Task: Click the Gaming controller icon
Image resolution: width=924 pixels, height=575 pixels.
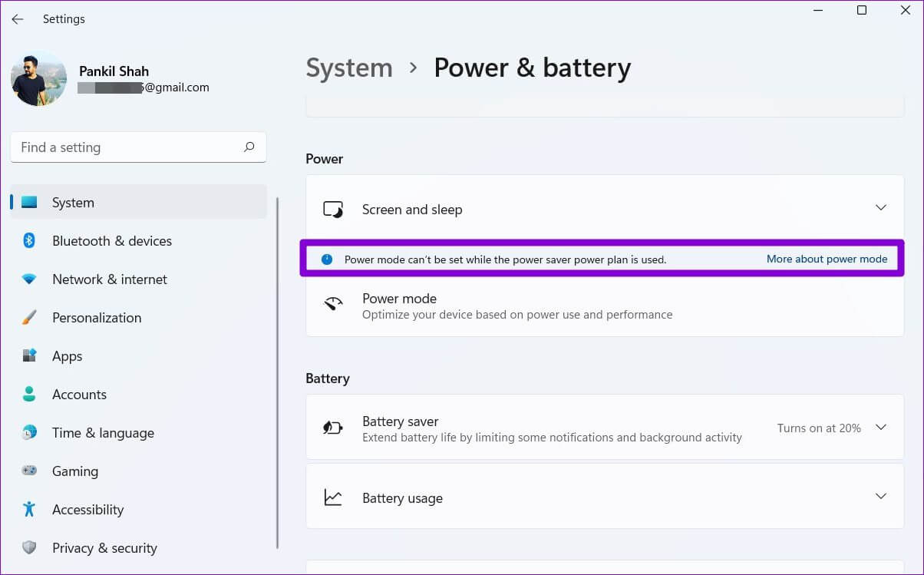Action: pos(29,471)
